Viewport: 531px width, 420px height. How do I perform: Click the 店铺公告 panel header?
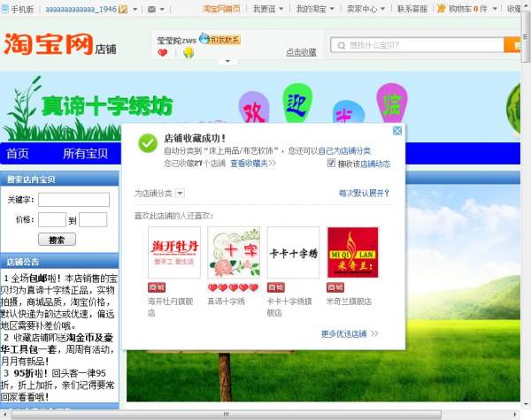point(59,262)
